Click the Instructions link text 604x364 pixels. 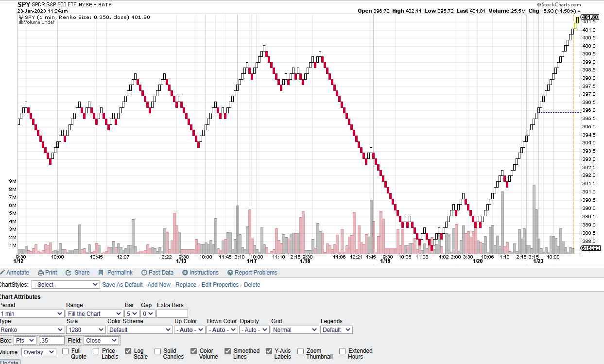(204, 273)
